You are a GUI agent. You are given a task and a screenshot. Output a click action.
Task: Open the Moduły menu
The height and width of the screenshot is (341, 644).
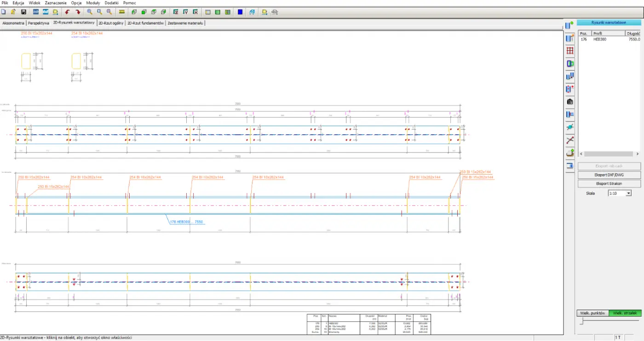coord(93,3)
